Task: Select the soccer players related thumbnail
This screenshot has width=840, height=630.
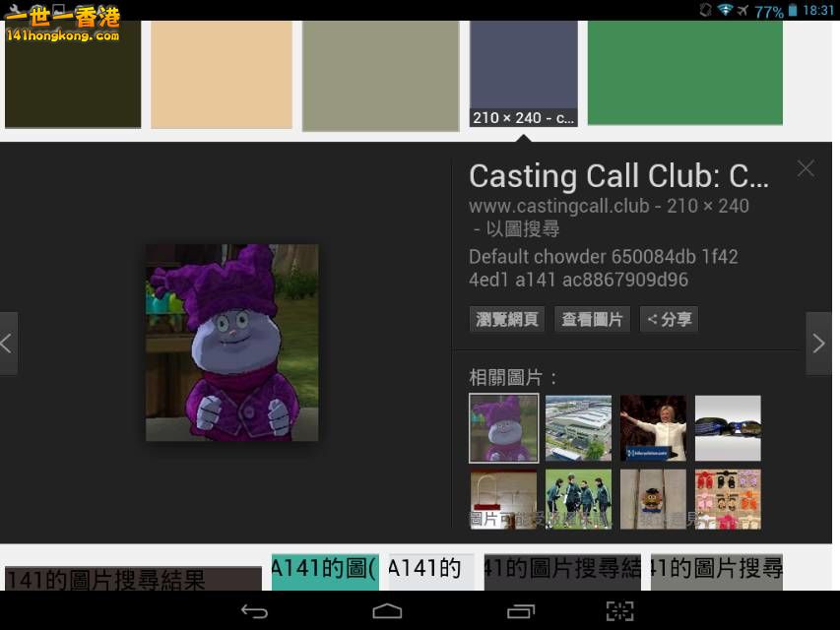Action: coord(578,499)
